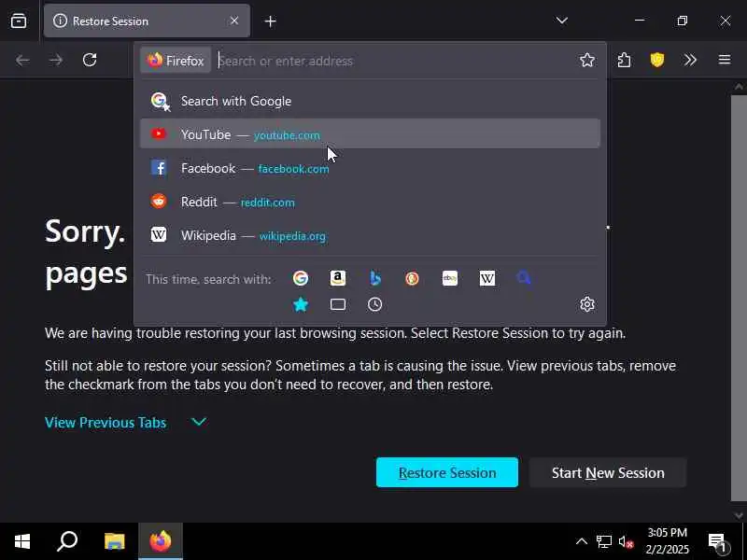Open the network status tray icon
Image resolution: width=747 pixels, height=560 pixels.
(603, 541)
